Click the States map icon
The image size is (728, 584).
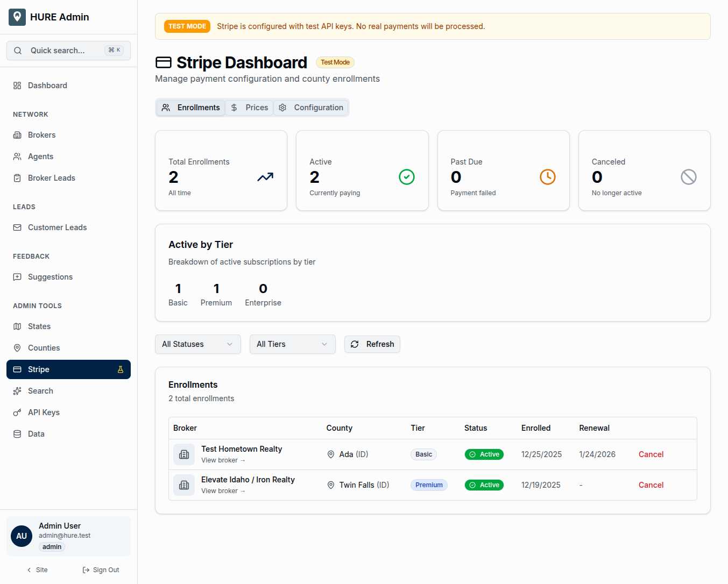click(x=18, y=326)
